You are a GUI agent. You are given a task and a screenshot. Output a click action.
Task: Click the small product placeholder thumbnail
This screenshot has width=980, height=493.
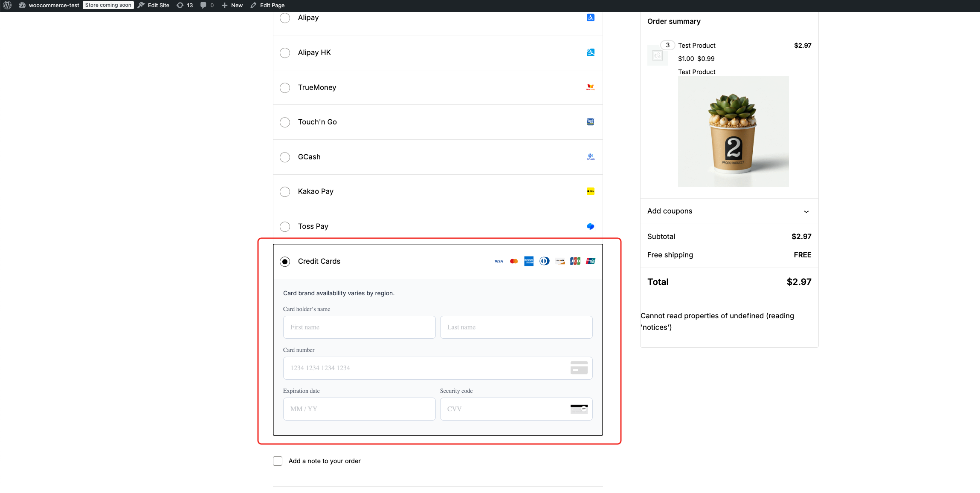pyautogui.click(x=658, y=55)
